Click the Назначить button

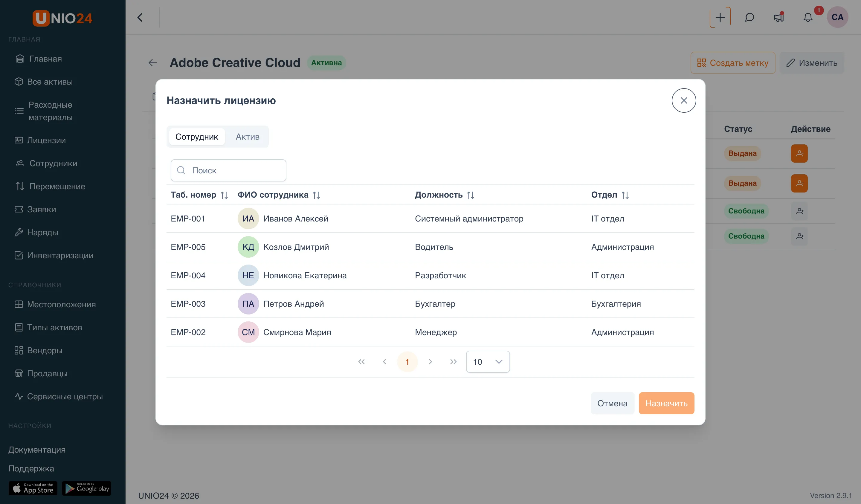click(666, 403)
